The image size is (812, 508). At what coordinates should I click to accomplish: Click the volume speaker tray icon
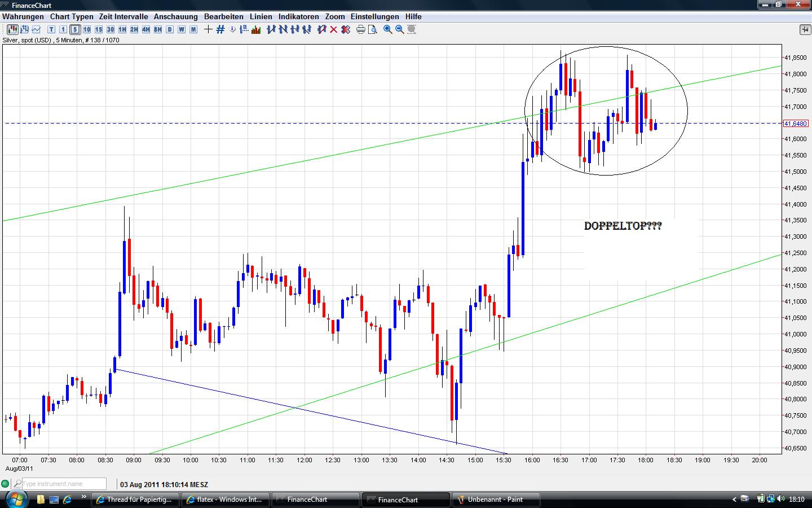tap(781, 499)
